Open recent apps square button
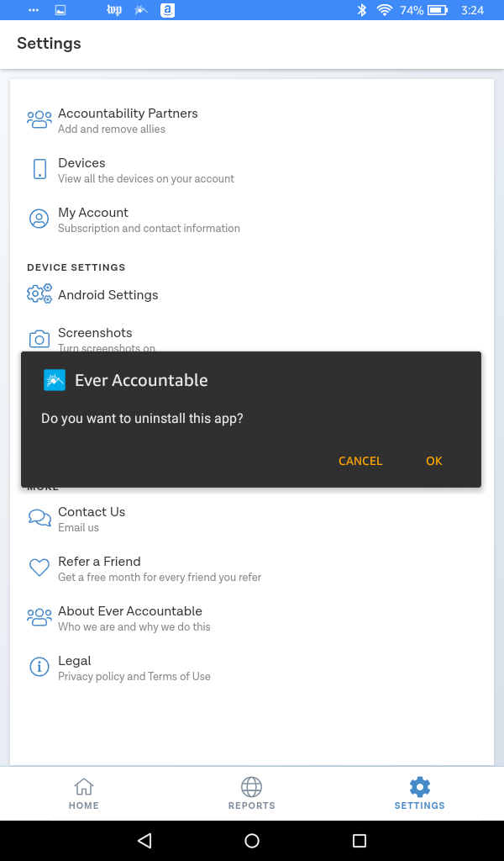The image size is (504, 861). [x=360, y=841]
